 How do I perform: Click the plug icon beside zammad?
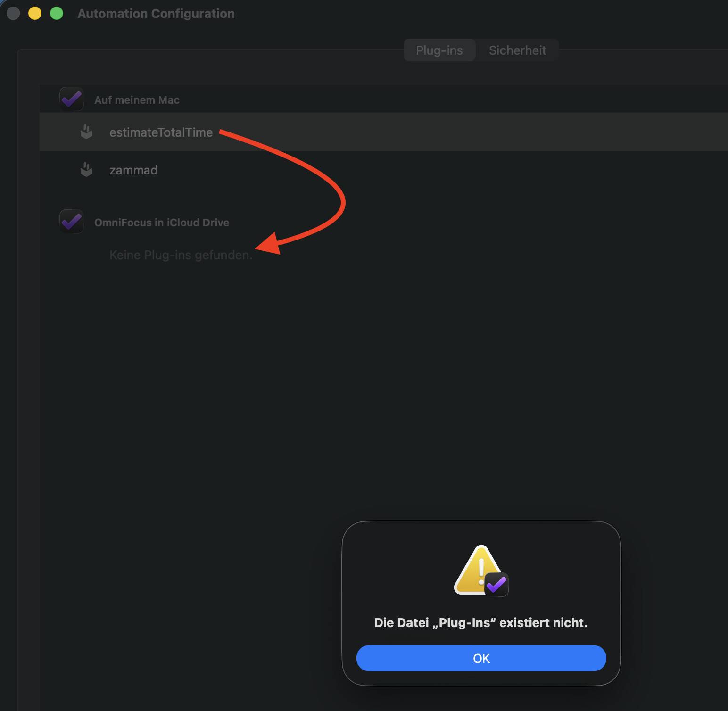[x=86, y=170]
